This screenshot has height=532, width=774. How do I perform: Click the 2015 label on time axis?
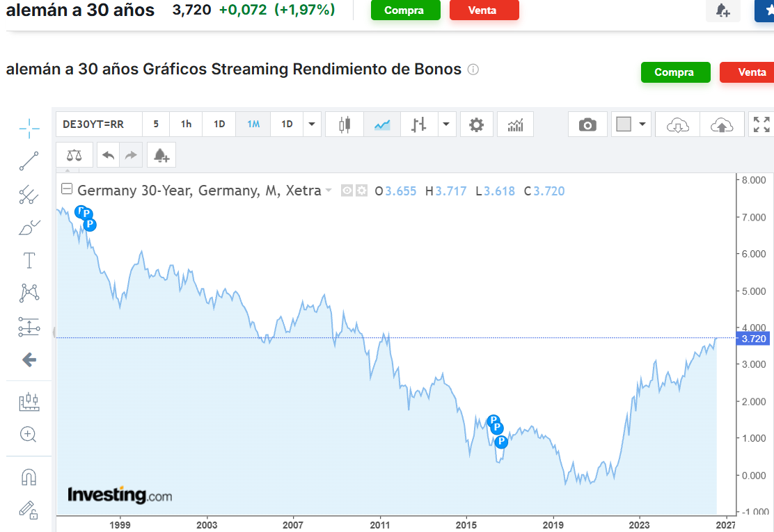466,524
